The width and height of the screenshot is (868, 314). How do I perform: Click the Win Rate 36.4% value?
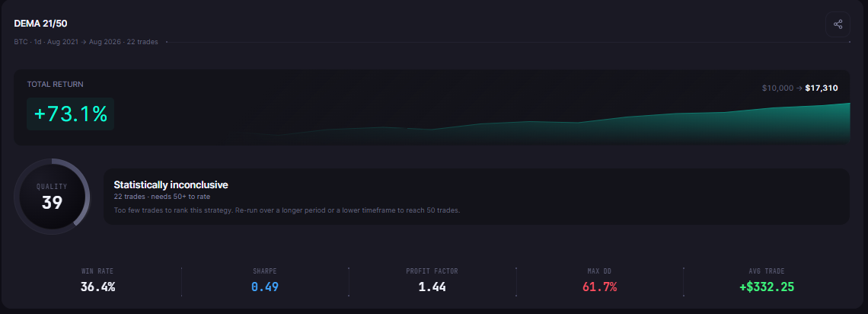pos(98,287)
